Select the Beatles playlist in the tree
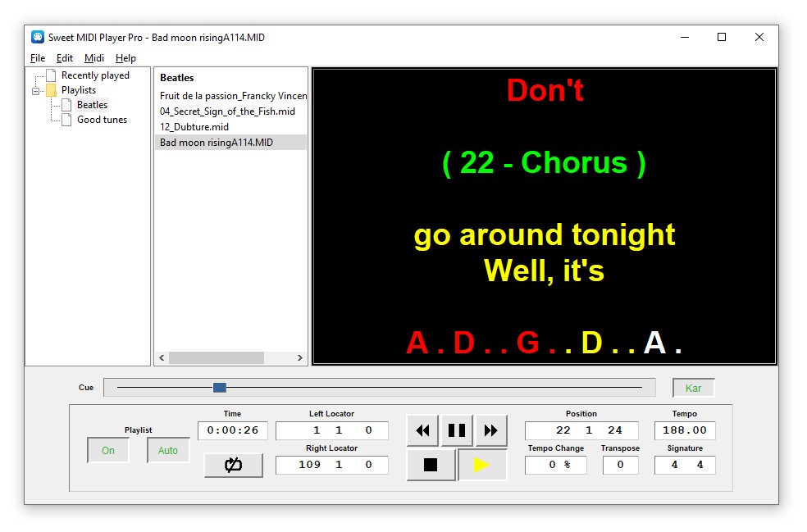Viewport: 807px width, 532px height. tap(92, 105)
